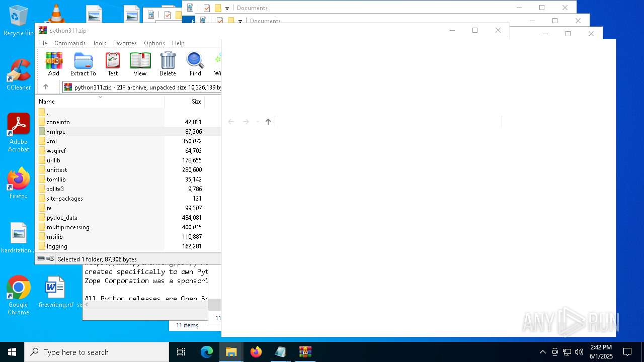Open the Favorites menu
The width and height of the screenshot is (644, 362).
coord(125,43)
